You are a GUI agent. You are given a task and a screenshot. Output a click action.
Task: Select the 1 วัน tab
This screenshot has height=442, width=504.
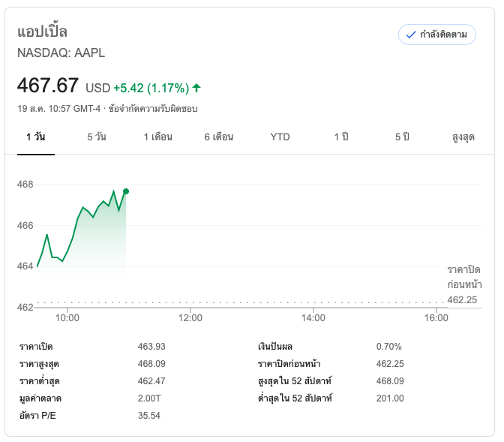[35, 137]
